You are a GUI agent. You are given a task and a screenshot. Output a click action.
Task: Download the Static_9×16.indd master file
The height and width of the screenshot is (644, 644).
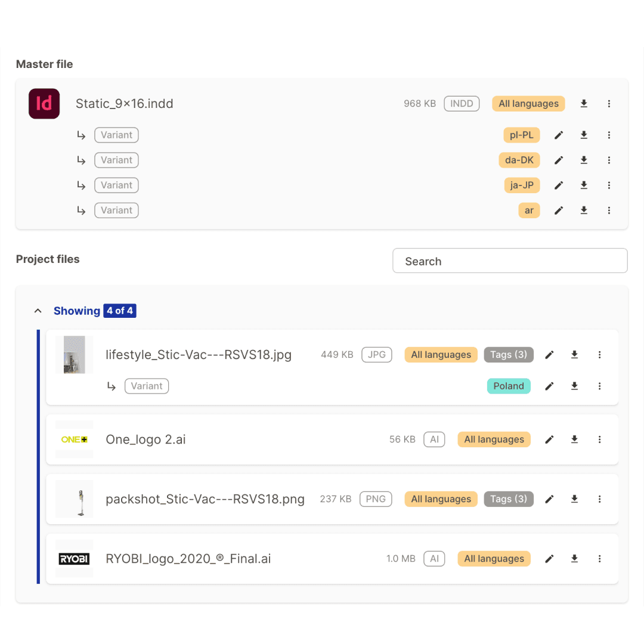click(x=584, y=103)
